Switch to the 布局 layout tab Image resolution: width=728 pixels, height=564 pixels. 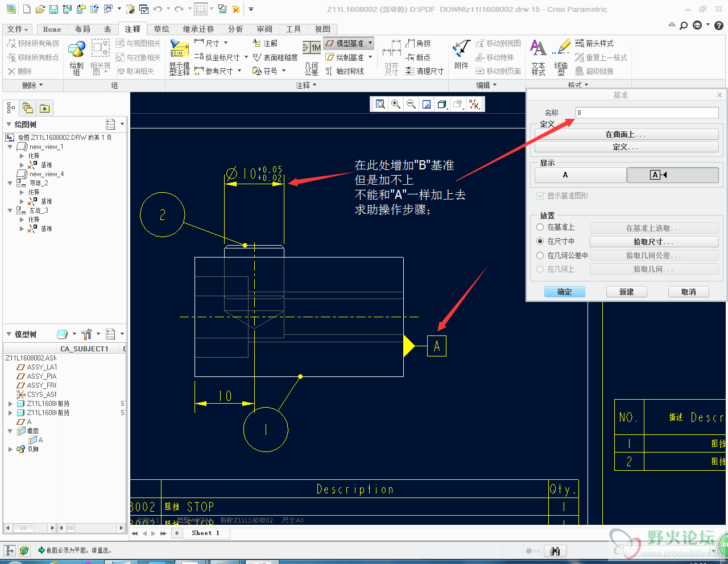pyautogui.click(x=82, y=29)
